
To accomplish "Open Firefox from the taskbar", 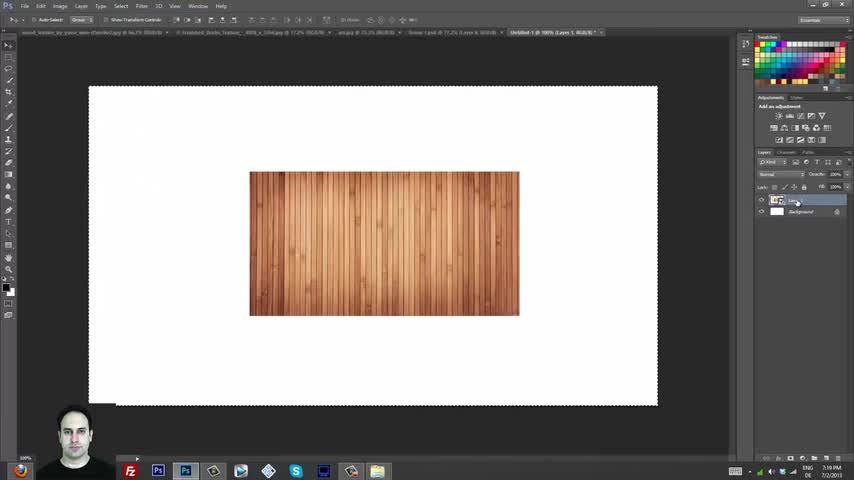I will 21,470.
